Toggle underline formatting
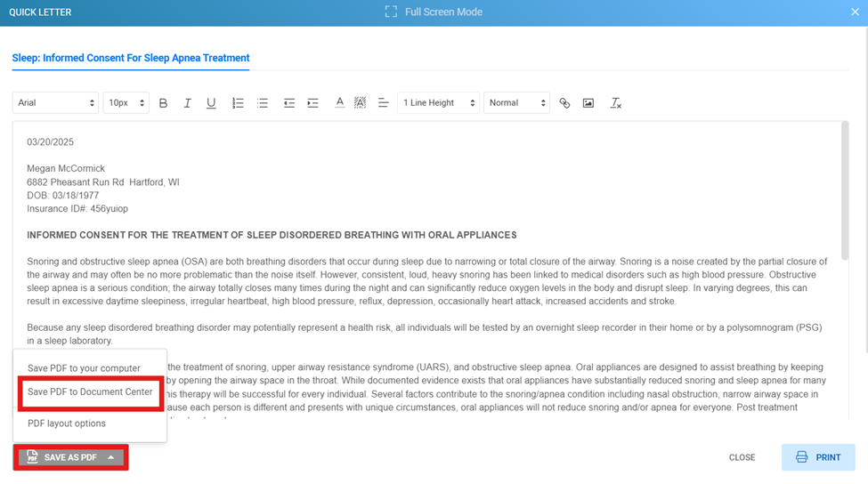The image size is (868, 484). point(211,103)
